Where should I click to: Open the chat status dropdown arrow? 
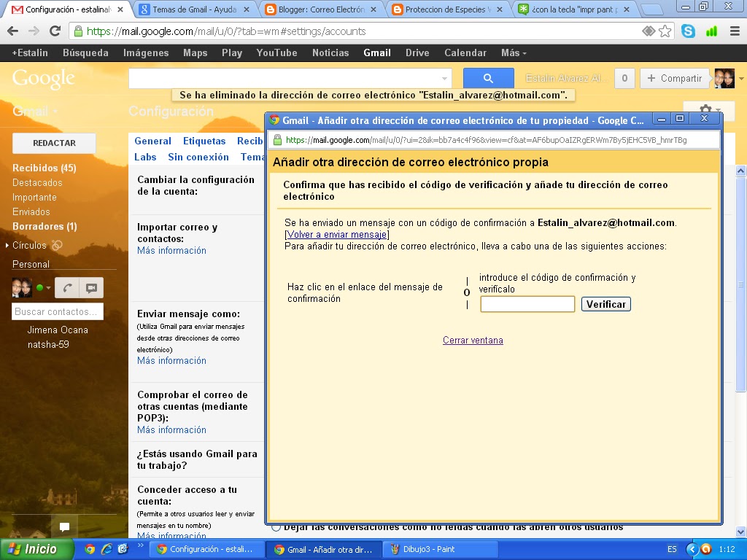(x=48, y=288)
